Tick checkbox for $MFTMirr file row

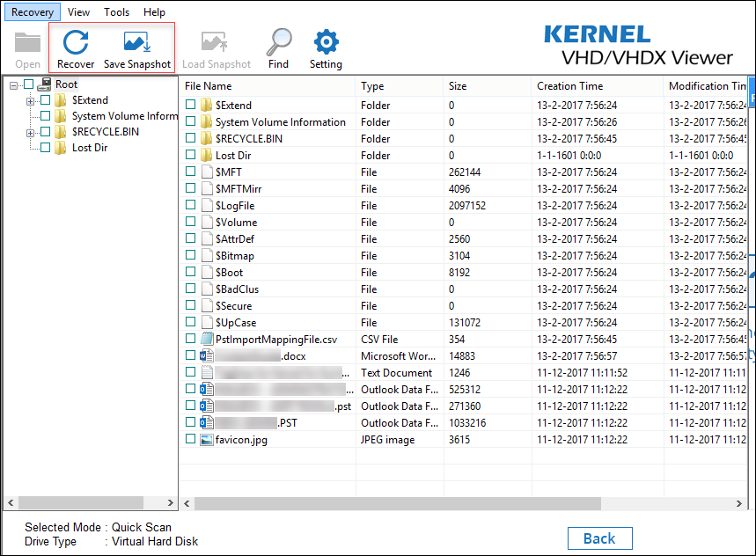click(x=190, y=188)
